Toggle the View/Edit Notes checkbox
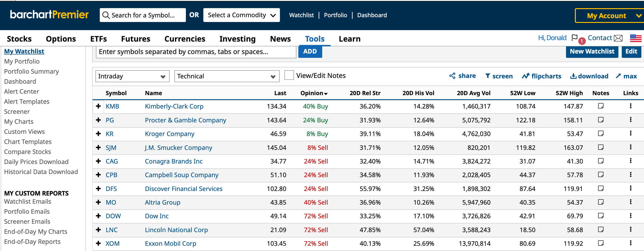The image size is (644, 251). (289, 76)
